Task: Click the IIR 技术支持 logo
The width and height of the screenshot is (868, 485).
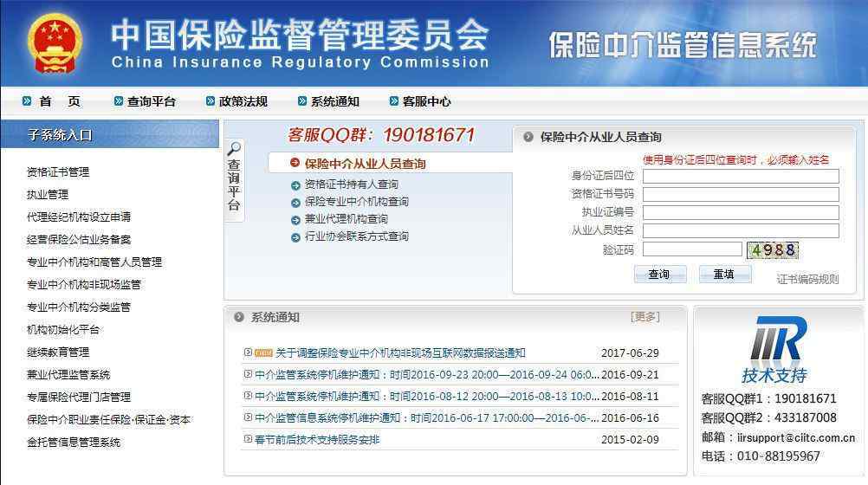Action: (774, 349)
